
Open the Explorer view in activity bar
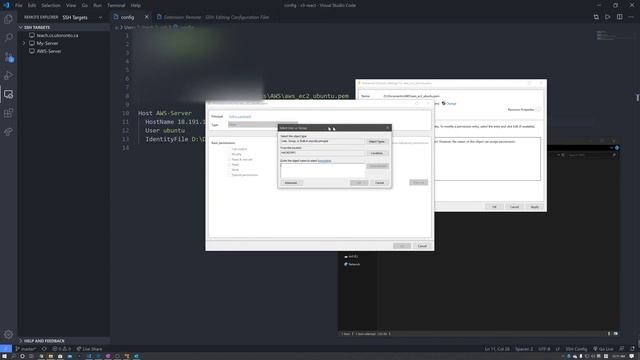[x=8, y=19]
